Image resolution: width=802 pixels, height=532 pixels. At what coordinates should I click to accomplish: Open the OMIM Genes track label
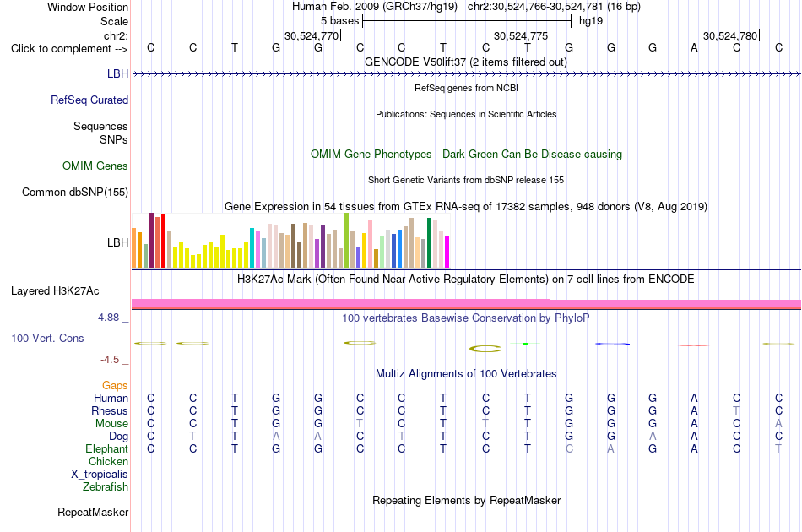(x=95, y=166)
